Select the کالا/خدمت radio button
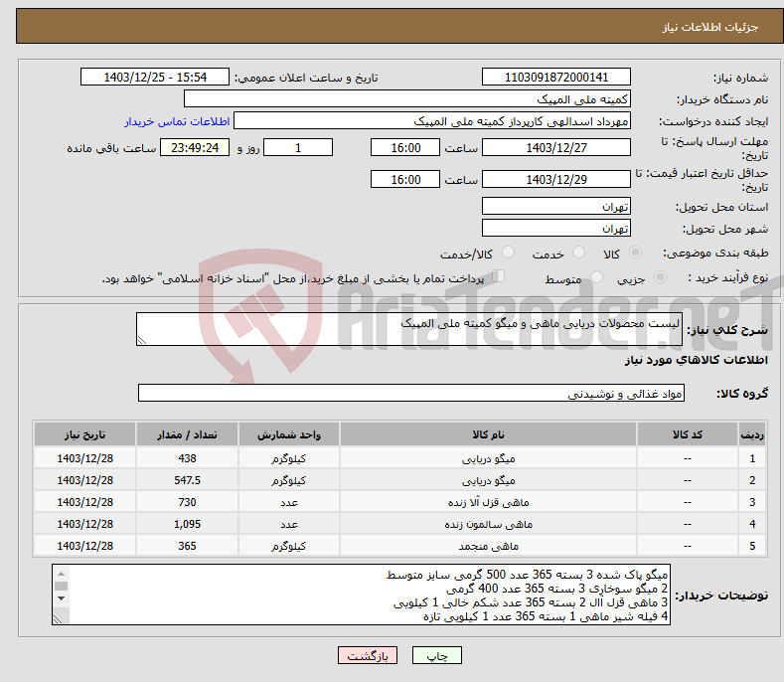Screen dimensions: 784x682 [x=508, y=253]
